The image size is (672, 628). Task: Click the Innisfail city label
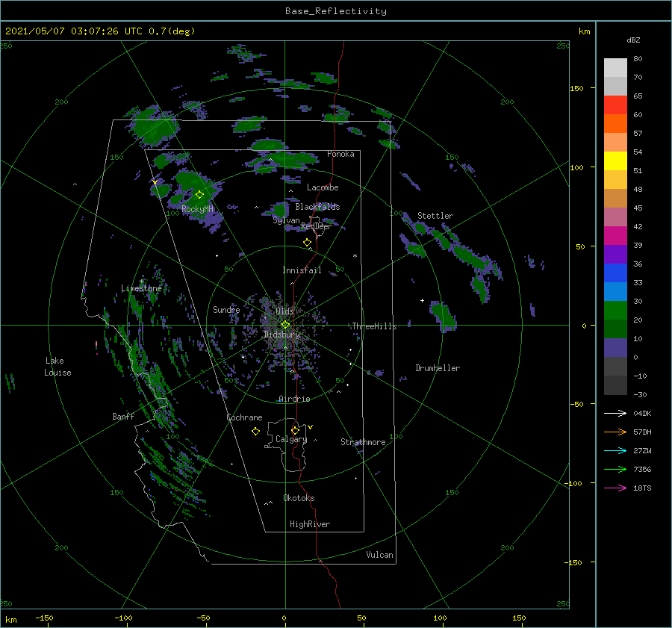[x=302, y=270]
